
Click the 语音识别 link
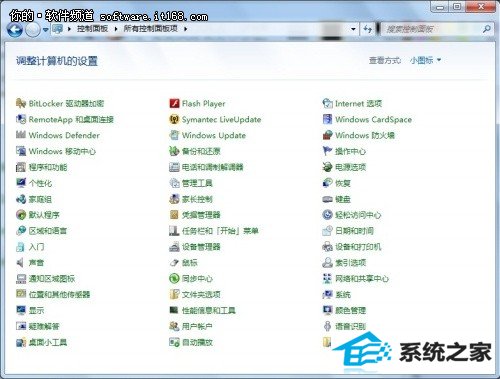351,326
